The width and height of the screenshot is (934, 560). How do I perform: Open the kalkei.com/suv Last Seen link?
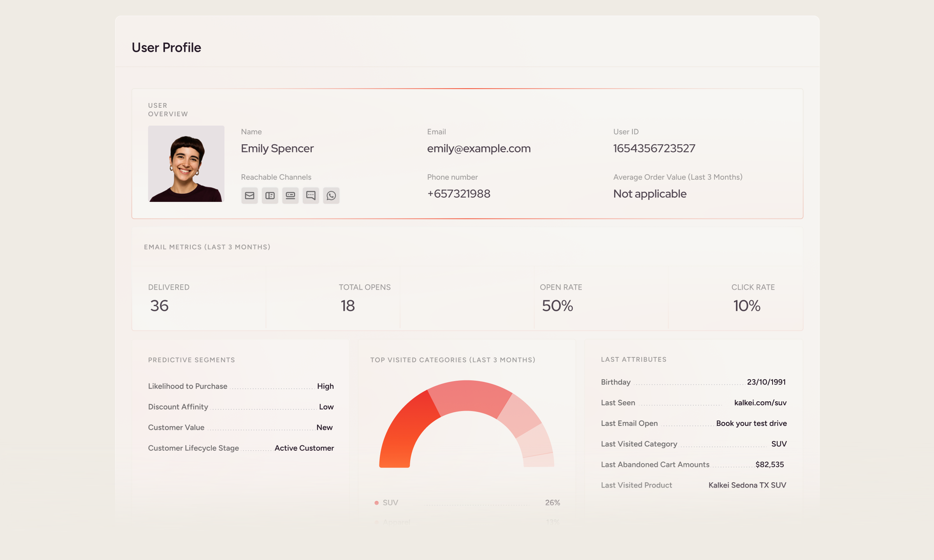click(x=760, y=402)
